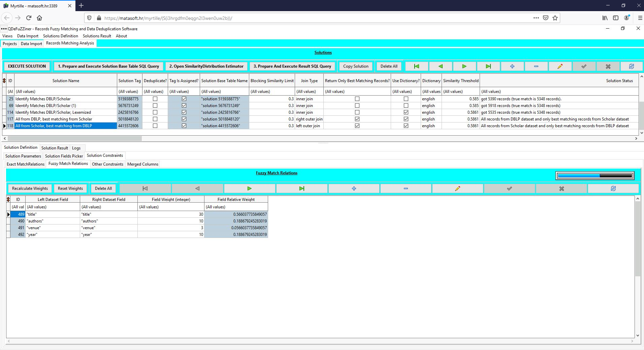Toggle Return Only Best Matching for solution 69

coord(357,106)
